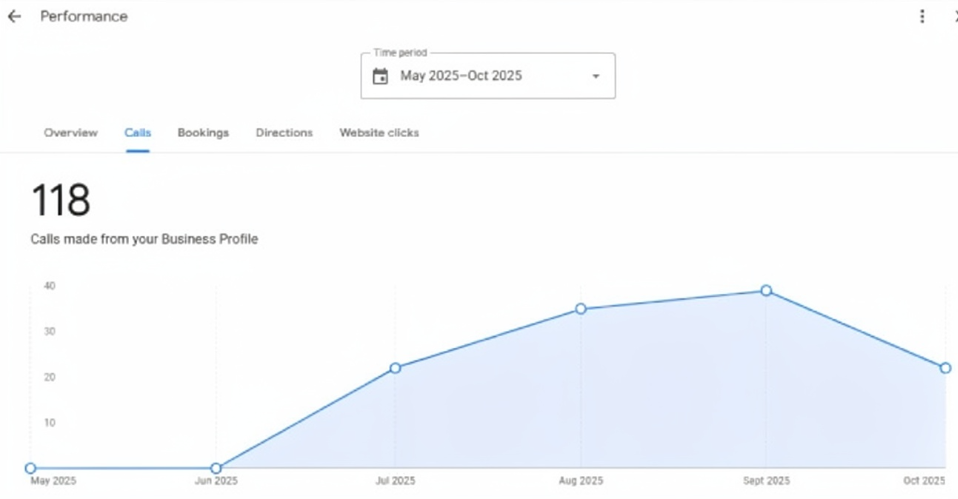The width and height of the screenshot is (958, 499).
Task: Select the Calls tab
Action: (x=138, y=133)
